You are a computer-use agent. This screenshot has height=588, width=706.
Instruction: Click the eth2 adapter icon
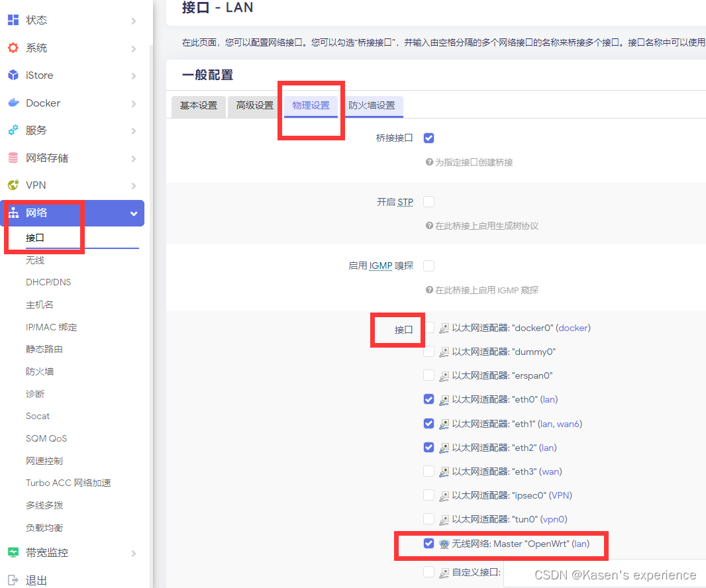pos(444,448)
